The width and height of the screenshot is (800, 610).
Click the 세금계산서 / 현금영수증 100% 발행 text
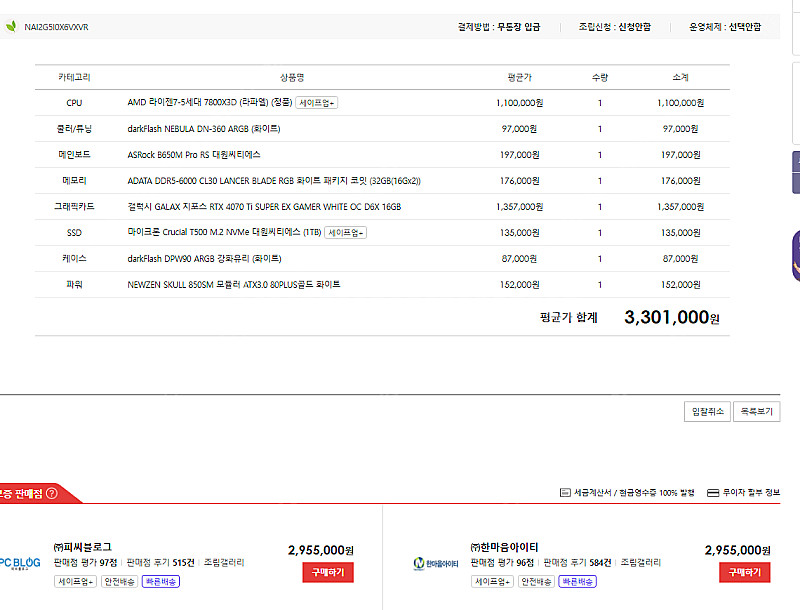coord(634,493)
